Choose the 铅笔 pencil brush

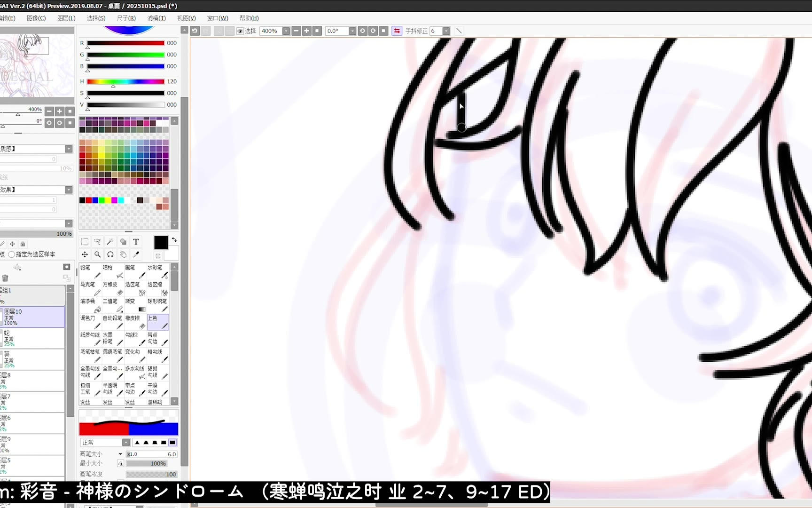[x=90, y=271]
